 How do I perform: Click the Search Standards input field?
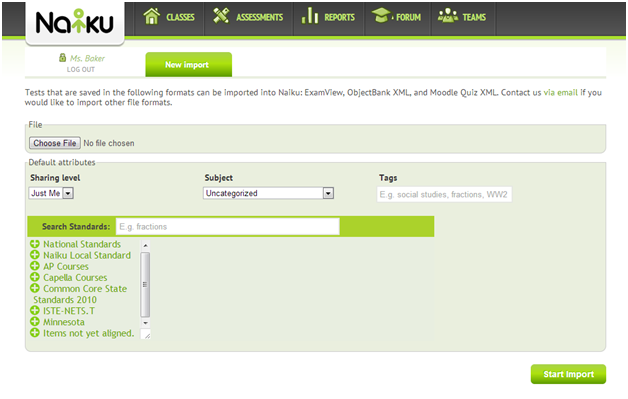tap(227, 227)
